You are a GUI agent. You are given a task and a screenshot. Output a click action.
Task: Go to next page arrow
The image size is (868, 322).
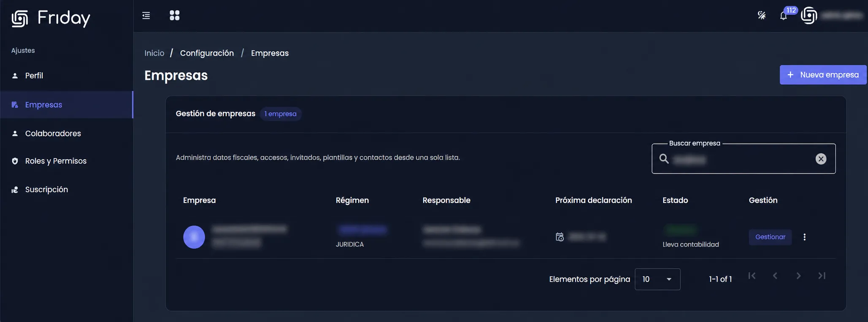tap(798, 276)
